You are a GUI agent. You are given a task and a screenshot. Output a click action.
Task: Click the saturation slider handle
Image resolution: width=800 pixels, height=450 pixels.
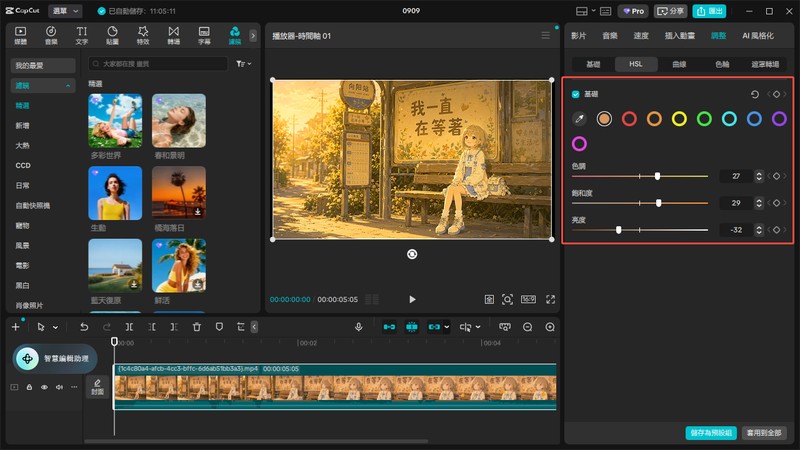(x=659, y=203)
